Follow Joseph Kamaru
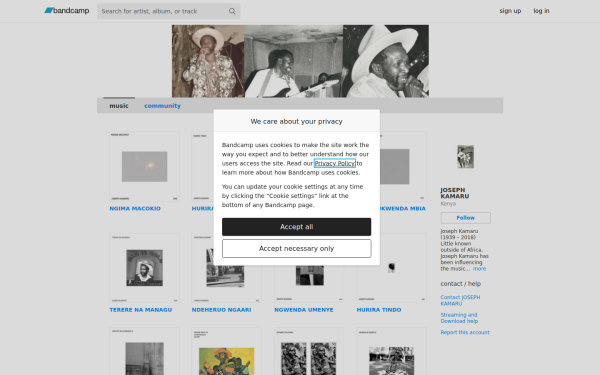The image size is (600, 375). point(466,218)
